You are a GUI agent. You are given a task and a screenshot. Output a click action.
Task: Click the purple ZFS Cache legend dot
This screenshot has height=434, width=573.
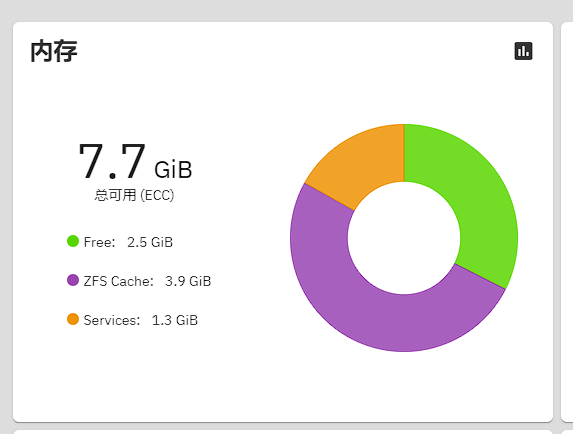[73, 280]
